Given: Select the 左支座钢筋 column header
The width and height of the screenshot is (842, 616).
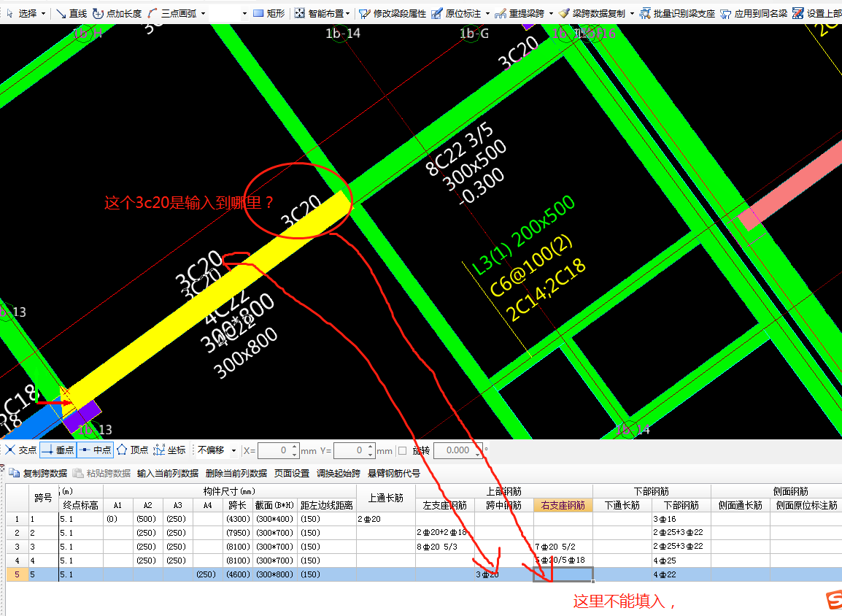Looking at the screenshot, I should point(444,505).
